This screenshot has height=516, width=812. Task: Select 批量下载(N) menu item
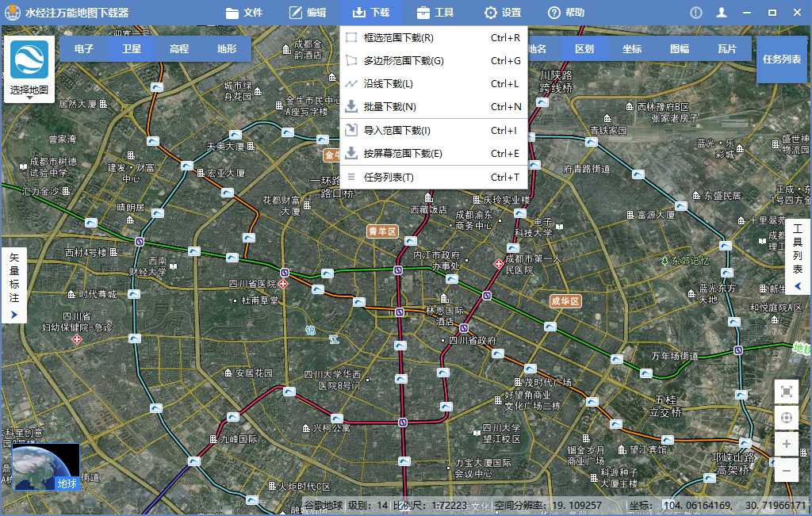tap(433, 107)
